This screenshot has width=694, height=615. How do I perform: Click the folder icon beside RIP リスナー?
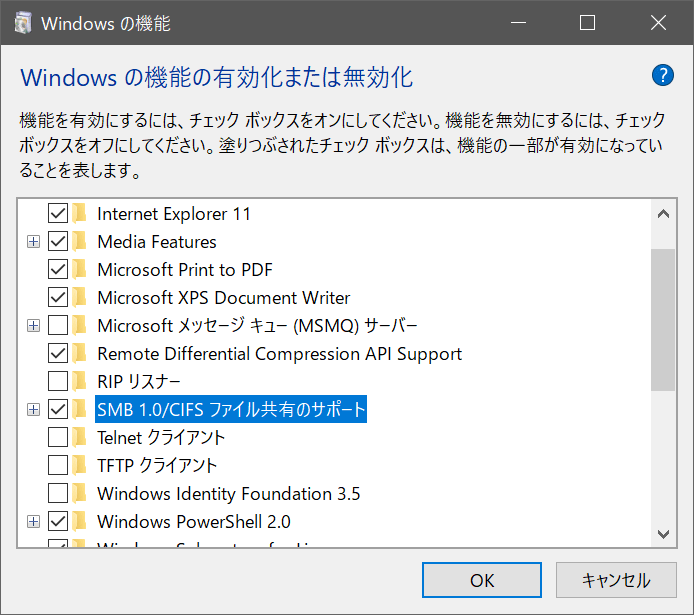[80, 381]
